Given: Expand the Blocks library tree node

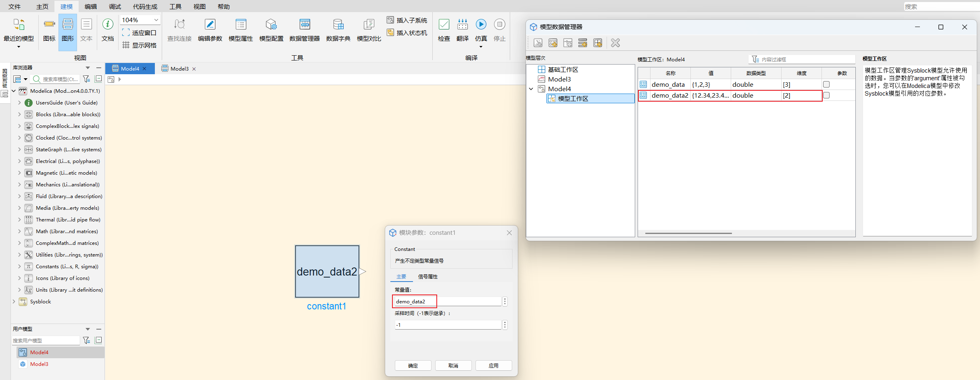Looking at the screenshot, I should 19,115.
